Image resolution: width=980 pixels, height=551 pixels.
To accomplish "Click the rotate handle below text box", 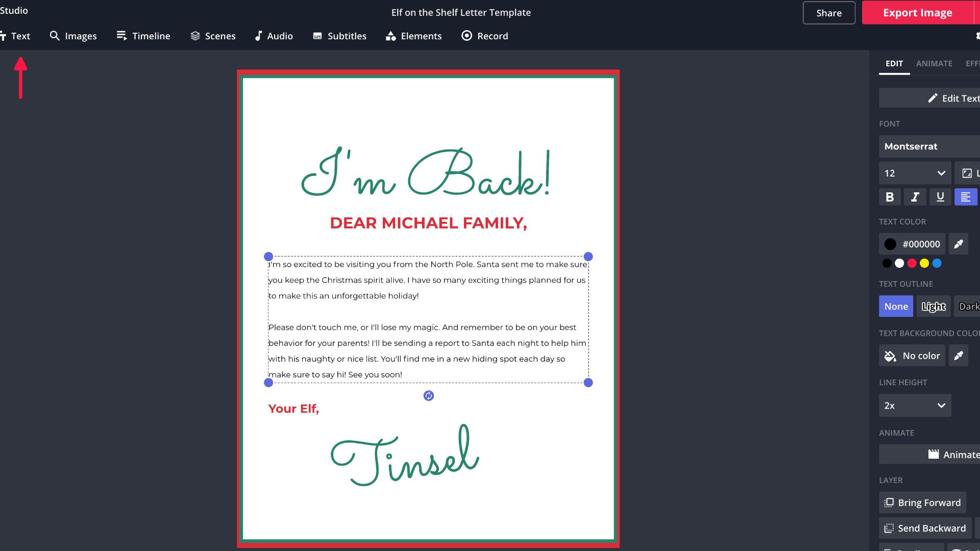I will [x=428, y=396].
